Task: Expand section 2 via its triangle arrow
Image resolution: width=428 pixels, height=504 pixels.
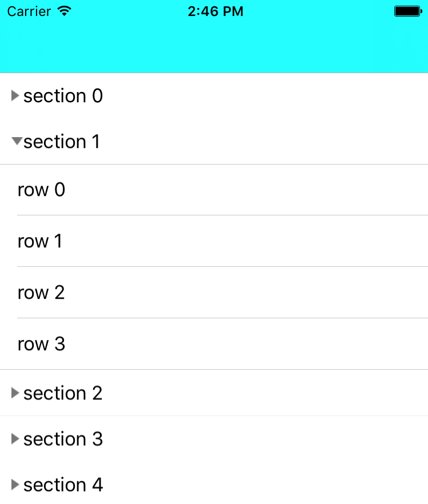Action: click(15, 393)
